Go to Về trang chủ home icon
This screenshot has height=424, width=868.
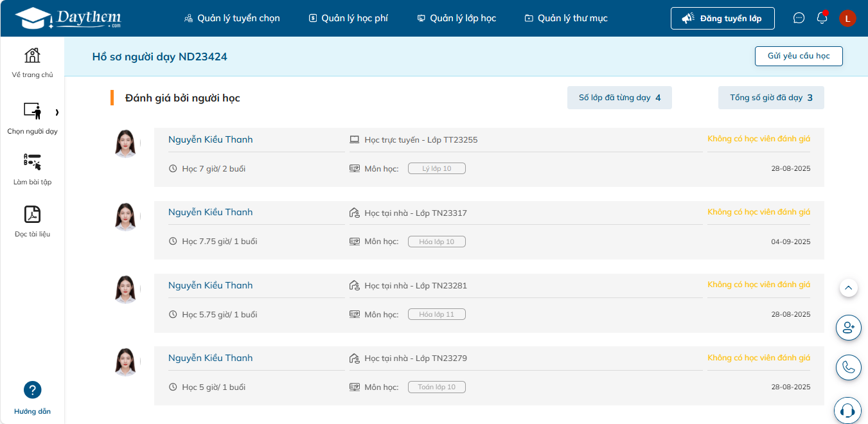(x=32, y=56)
